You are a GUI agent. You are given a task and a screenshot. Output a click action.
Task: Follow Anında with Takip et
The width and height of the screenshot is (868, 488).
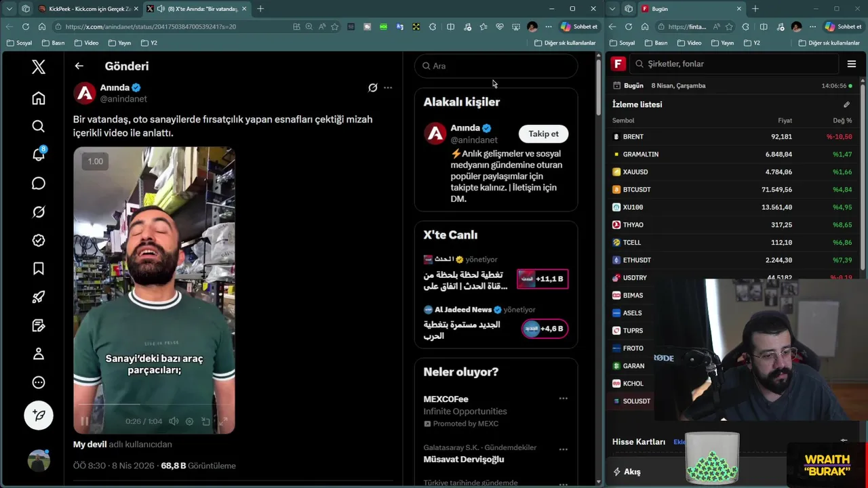543,134
